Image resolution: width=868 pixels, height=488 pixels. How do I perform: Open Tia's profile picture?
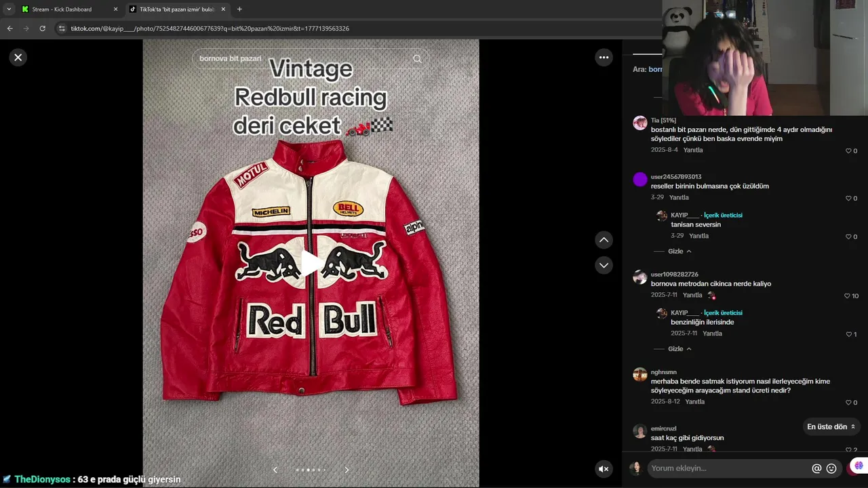(639, 123)
